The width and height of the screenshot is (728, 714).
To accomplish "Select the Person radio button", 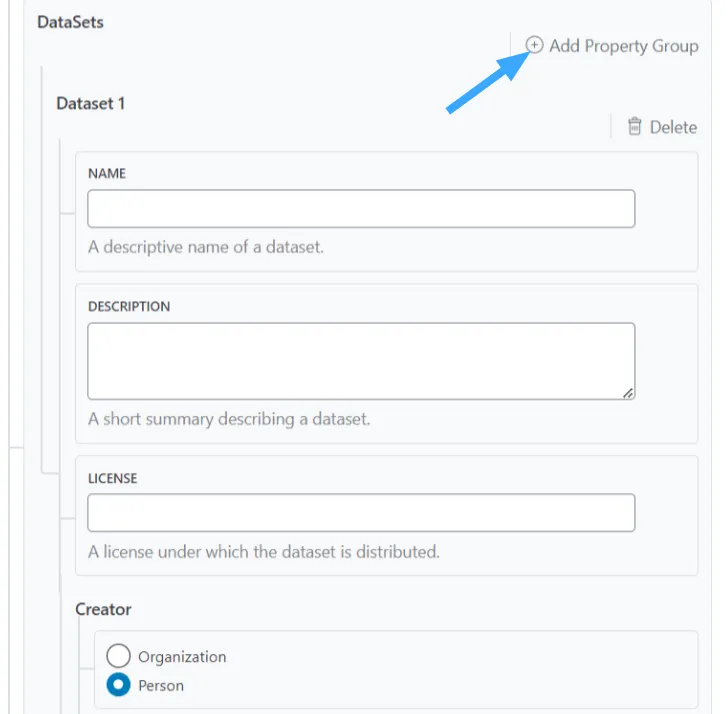I will (118, 686).
